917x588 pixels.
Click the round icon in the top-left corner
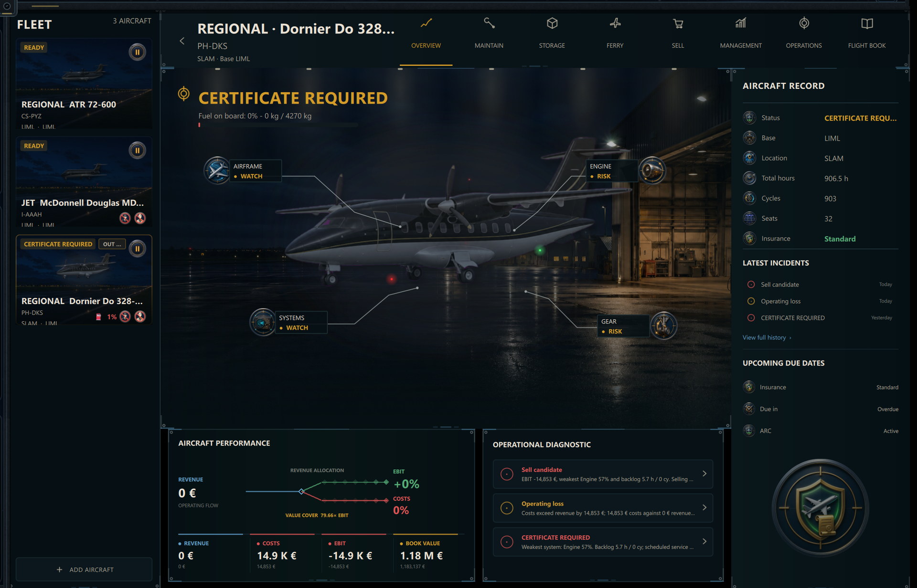7,6
